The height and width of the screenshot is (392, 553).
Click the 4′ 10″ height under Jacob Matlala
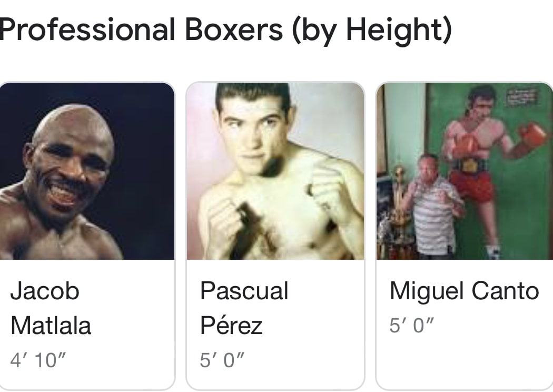tap(38, 361)
